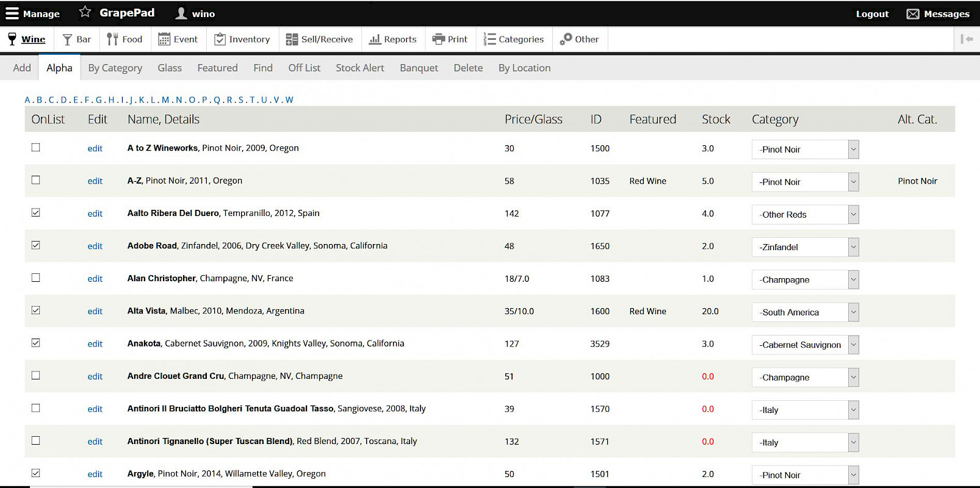The height and width of the screenshot is (488, 980).
Task: Open Zinfandel category dropdown for Adobe Road
Action: click(805, 247)
